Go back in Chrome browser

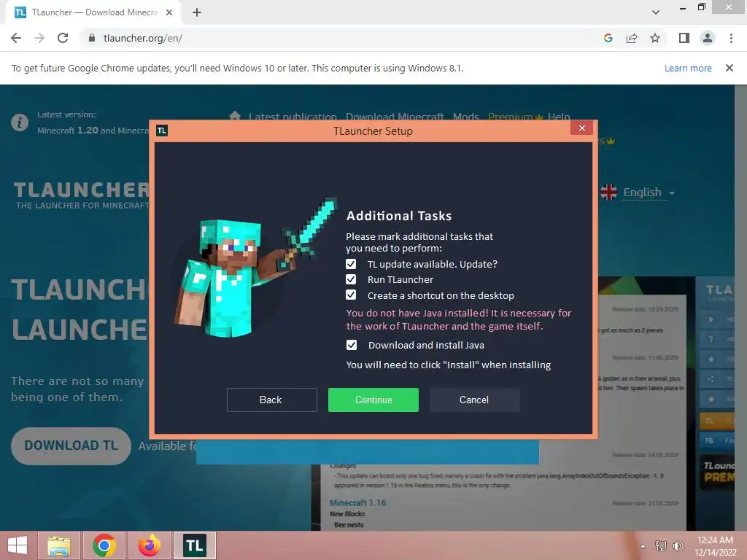tap(16, 38)
